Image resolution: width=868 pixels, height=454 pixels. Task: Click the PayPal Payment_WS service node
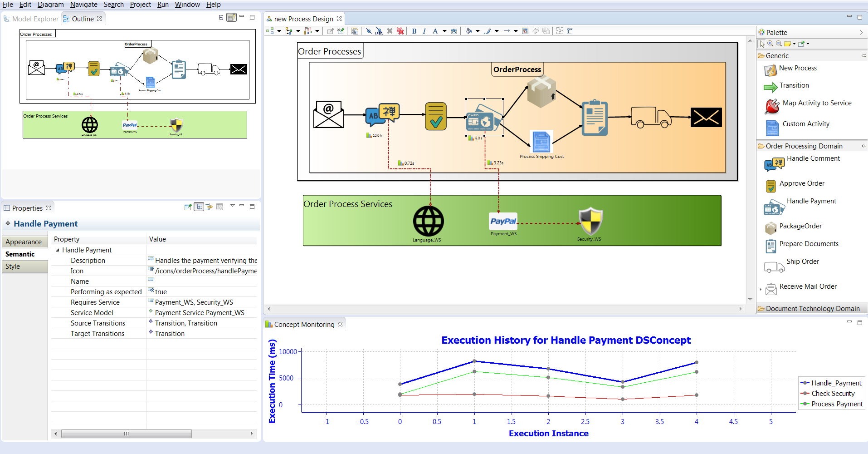503,222
